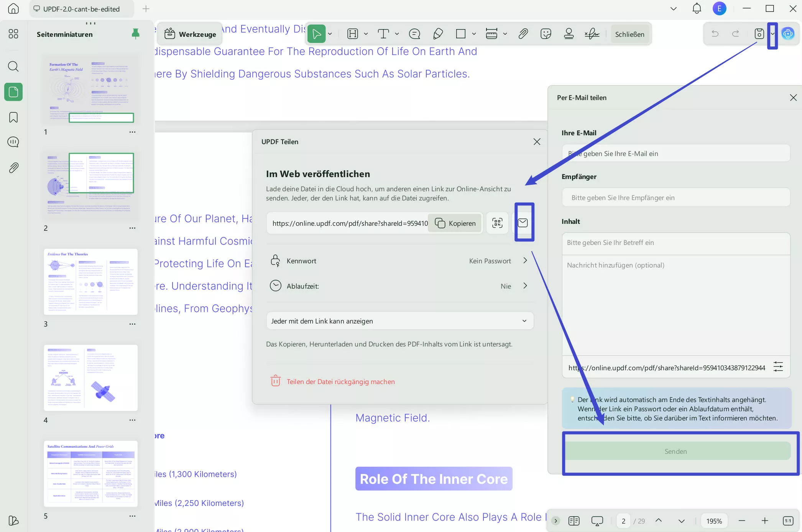Select the highlight text tool

coord(353,34)
